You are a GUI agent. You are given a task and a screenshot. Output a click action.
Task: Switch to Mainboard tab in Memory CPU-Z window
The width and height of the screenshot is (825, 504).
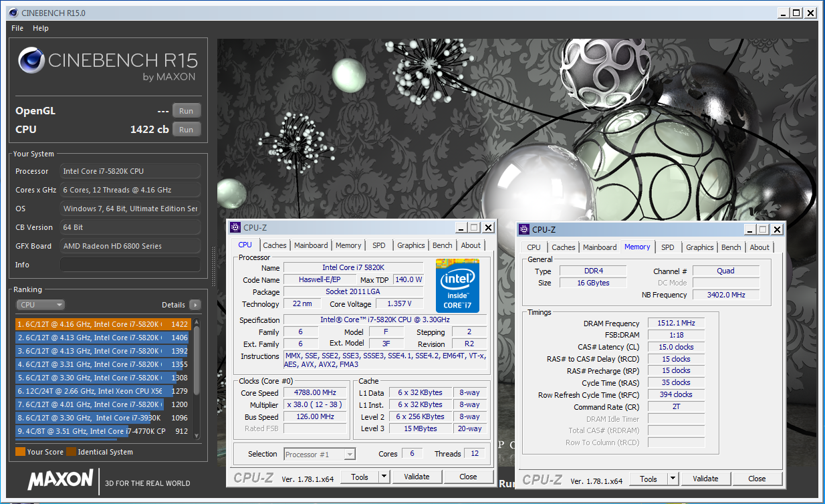(600, 247)
